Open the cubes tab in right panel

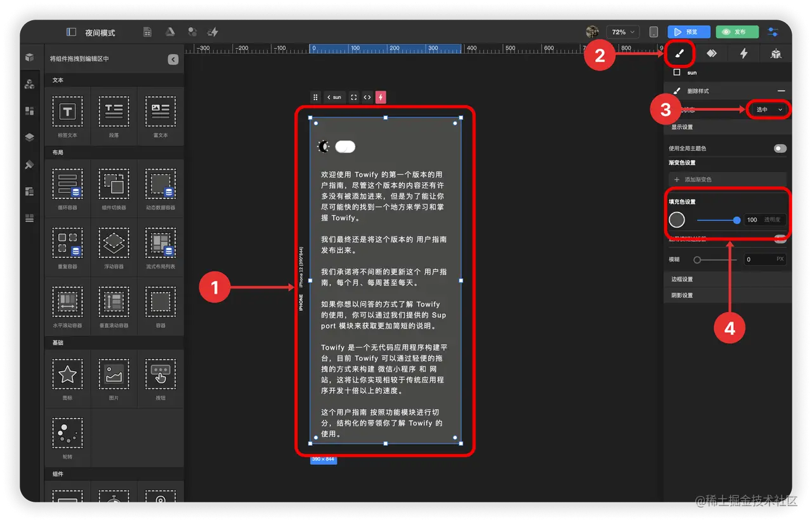(776, 54)
